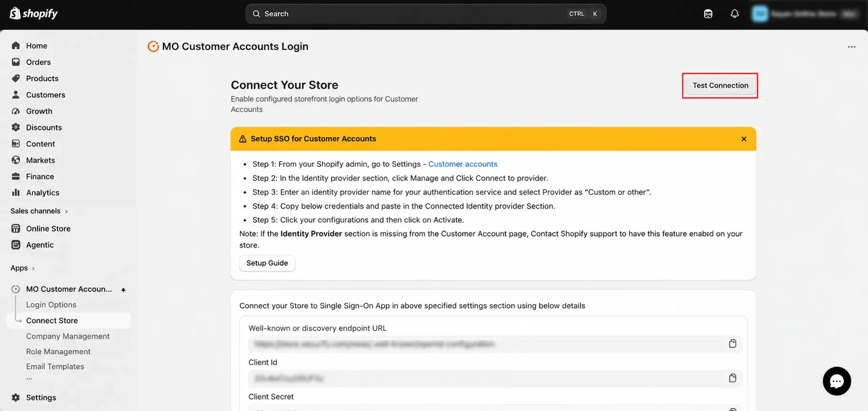The height and width of the screenshot is (411, 868).
Task: Expand Sales channels section
Action: 39,211
